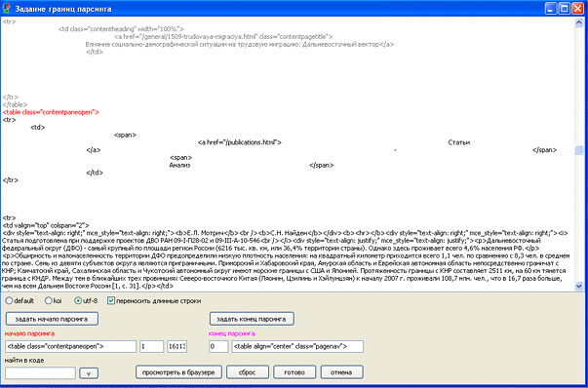Click the start occurrence field containing 1
Screen dimensions: 588x388
coord(152,346)
